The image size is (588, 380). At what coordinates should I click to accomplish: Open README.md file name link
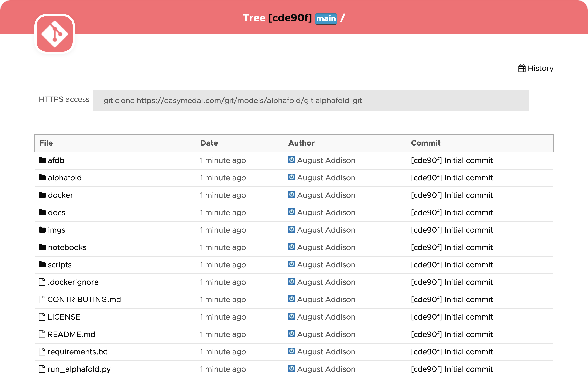tap(71, 334)
